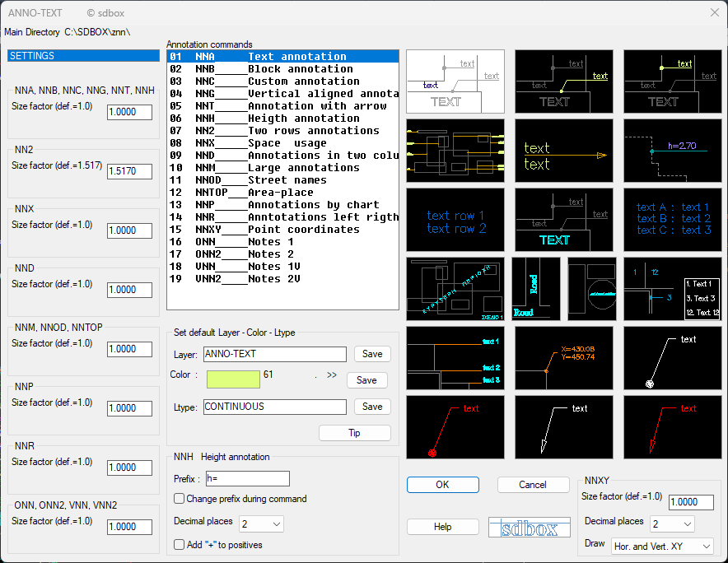Save the Color setting

(366, 380)
